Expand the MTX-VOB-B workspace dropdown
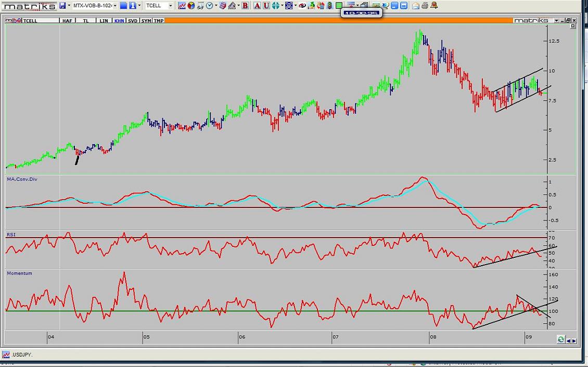Image resolution: width=588 pixels, height=367 pixels. [114, 5]
